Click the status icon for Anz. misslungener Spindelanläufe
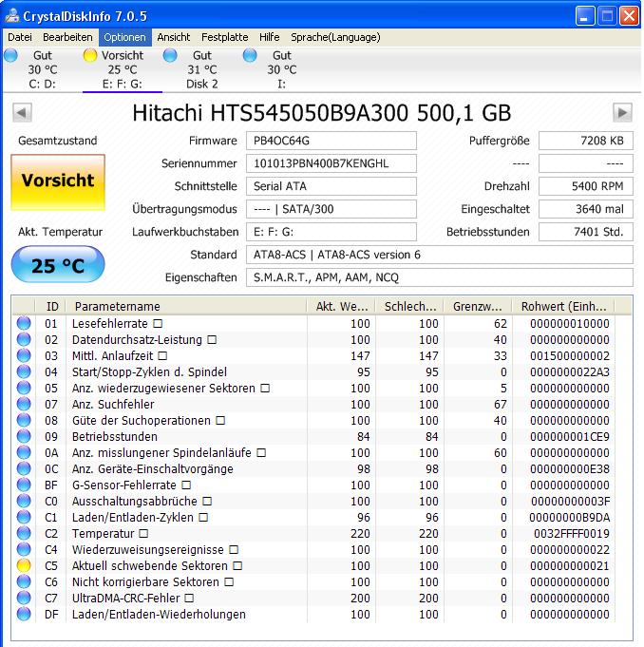The height and width of the screenshot is (647, 644). click(x=24, y=452)
